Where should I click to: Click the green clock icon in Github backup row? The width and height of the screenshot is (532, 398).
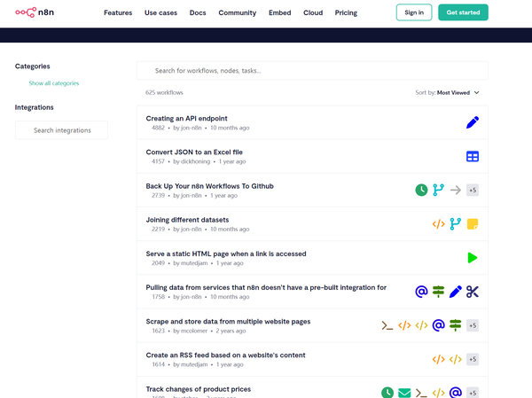pyautogui.click(x=421, y=190)
